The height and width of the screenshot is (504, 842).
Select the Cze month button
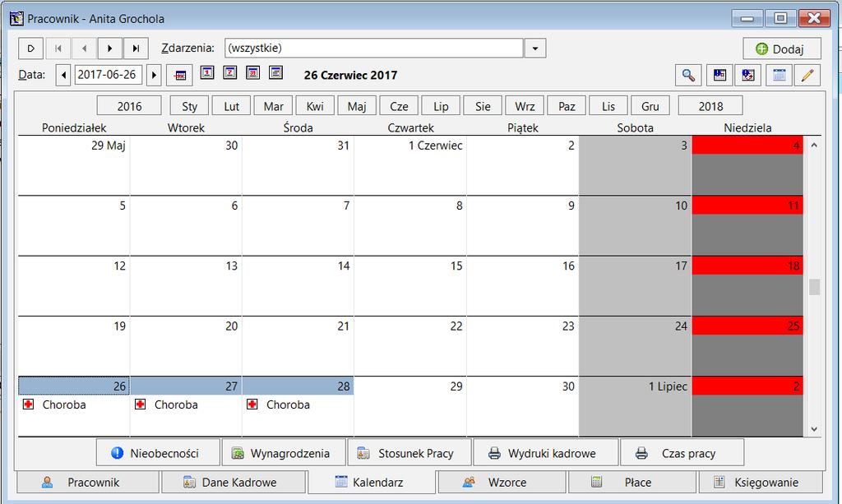(x=399, y=106)
